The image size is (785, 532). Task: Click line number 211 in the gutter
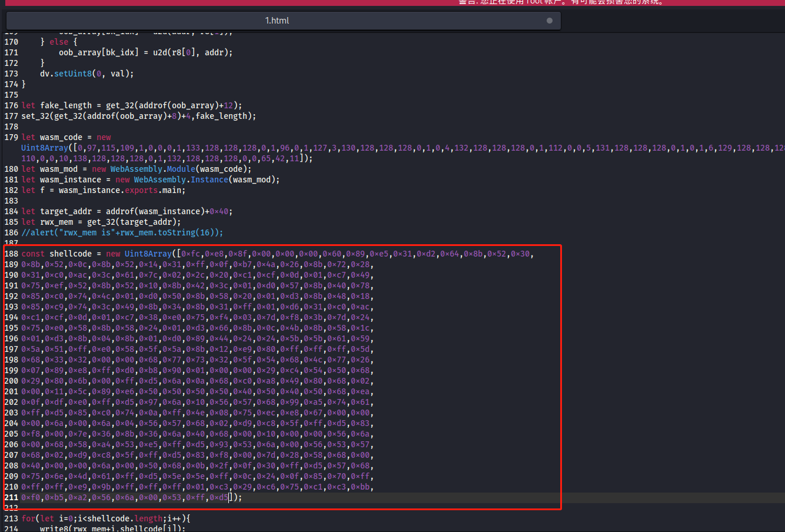[11, 497]
